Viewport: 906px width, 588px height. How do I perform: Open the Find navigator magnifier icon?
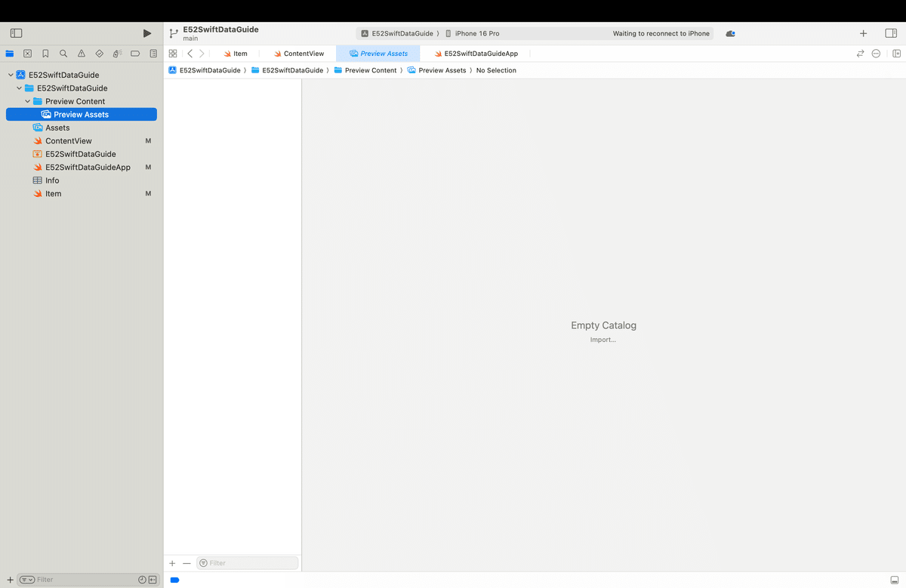pos(63,54)
